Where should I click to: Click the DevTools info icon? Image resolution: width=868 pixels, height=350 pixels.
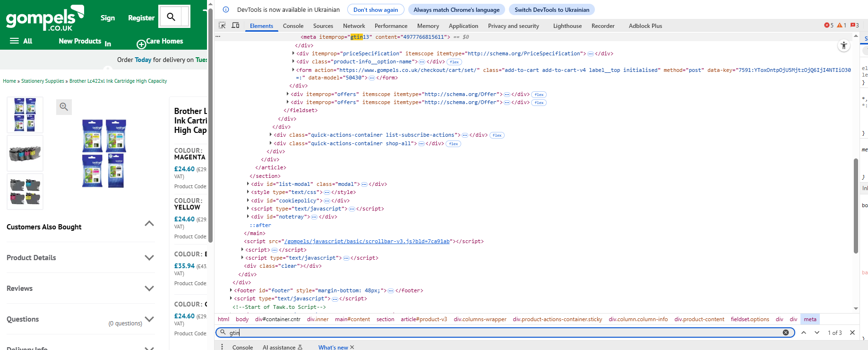226,9
